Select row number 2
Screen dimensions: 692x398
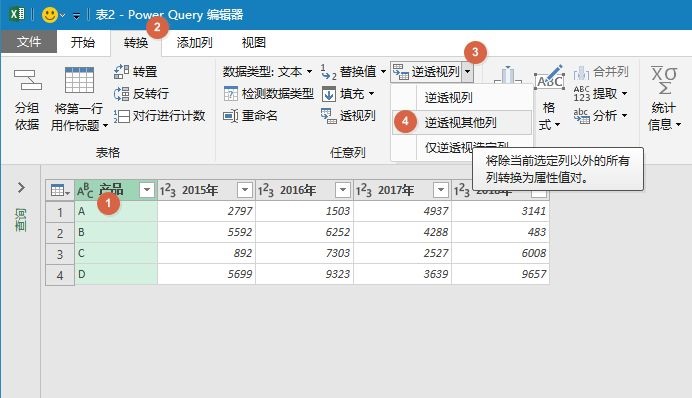coord(60,233)
